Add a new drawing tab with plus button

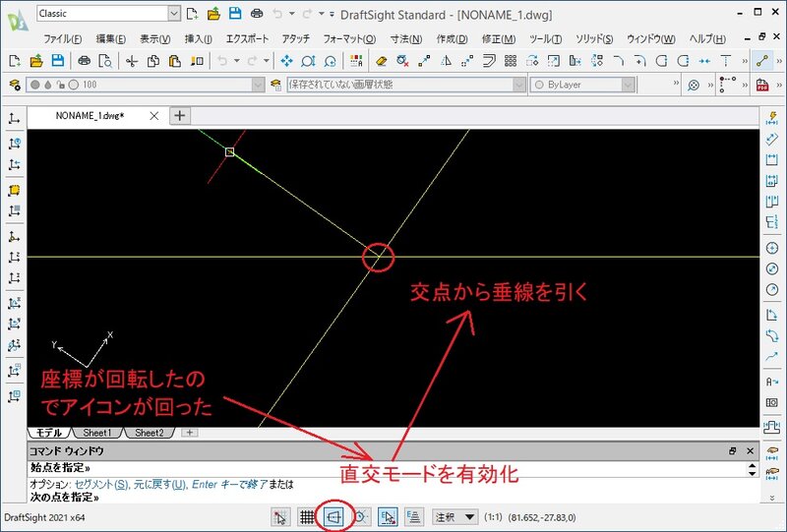click(180, 116)
